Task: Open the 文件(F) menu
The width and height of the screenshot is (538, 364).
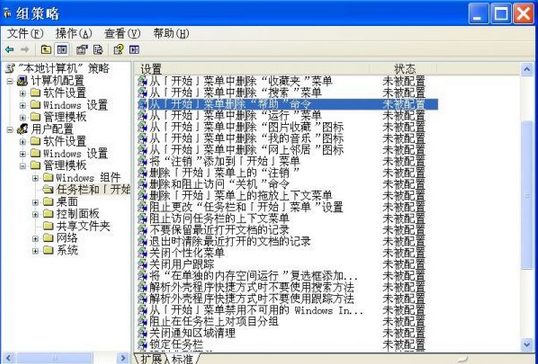Action: [25, 33]
